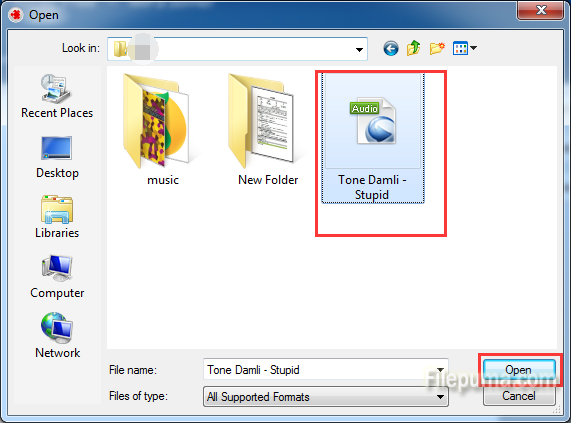Image resolution: width=571 pixels, height=423 pixels.
Task: Select the Tone Damli - Stupid audio file
Action: [x=373, y=138]
